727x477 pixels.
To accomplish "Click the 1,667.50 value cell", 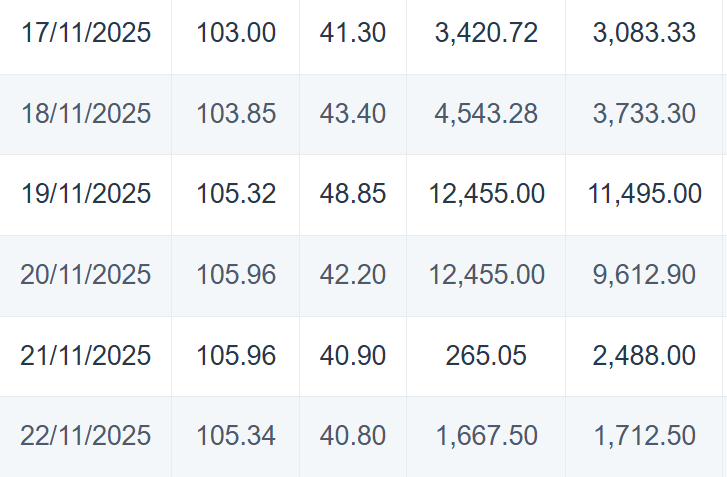I will [x=486, y=436].
